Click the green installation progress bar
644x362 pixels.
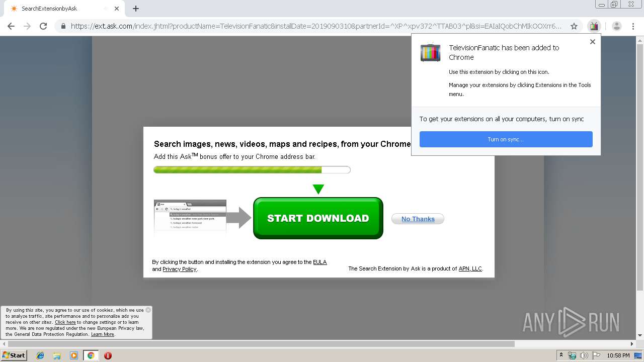(x=252, y=170)
